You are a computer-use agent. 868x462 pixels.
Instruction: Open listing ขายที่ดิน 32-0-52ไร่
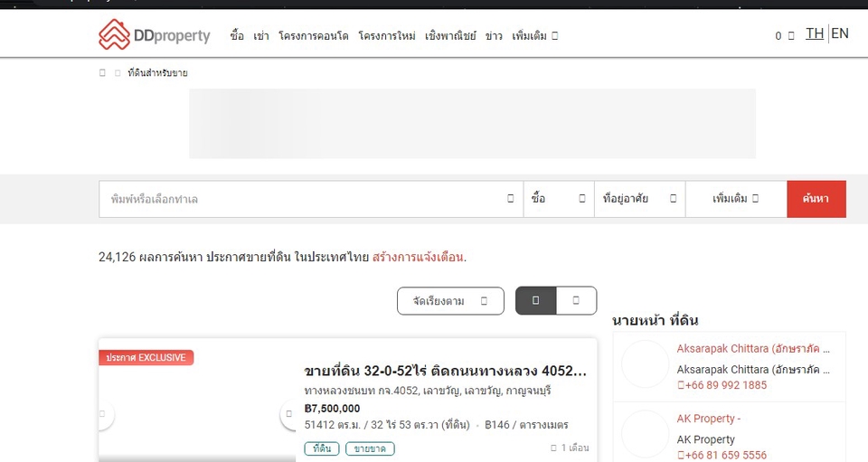pyautogui.click(x=445, y=371)
